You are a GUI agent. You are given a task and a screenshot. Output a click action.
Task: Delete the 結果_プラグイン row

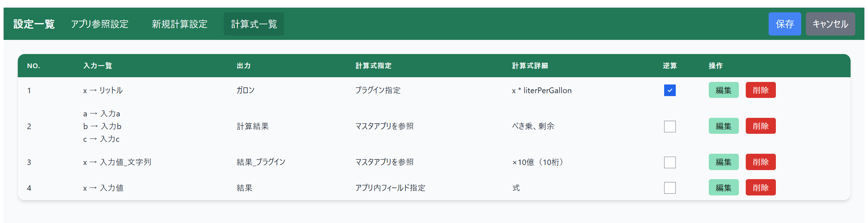click(760, 162)
